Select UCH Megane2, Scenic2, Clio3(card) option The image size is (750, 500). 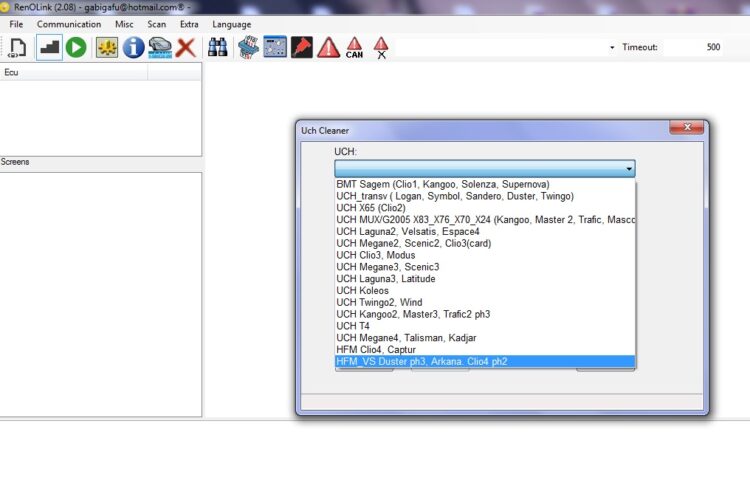point(485,243)
